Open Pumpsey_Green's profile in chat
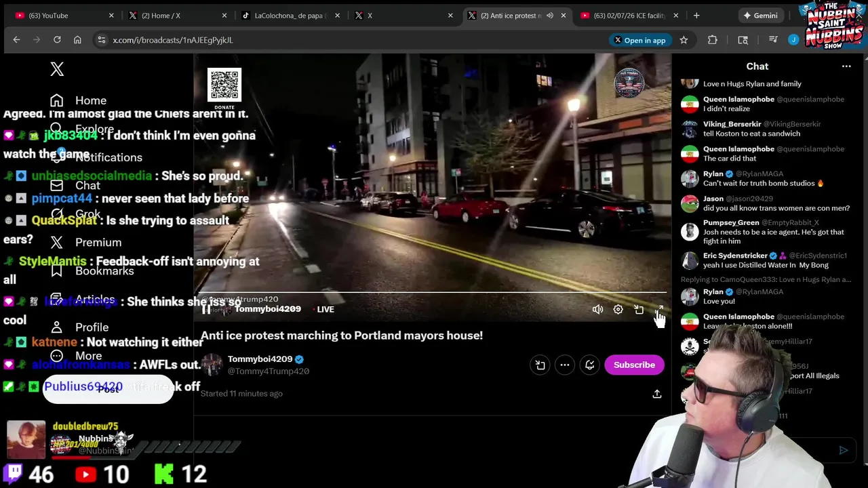 [731, 222]
